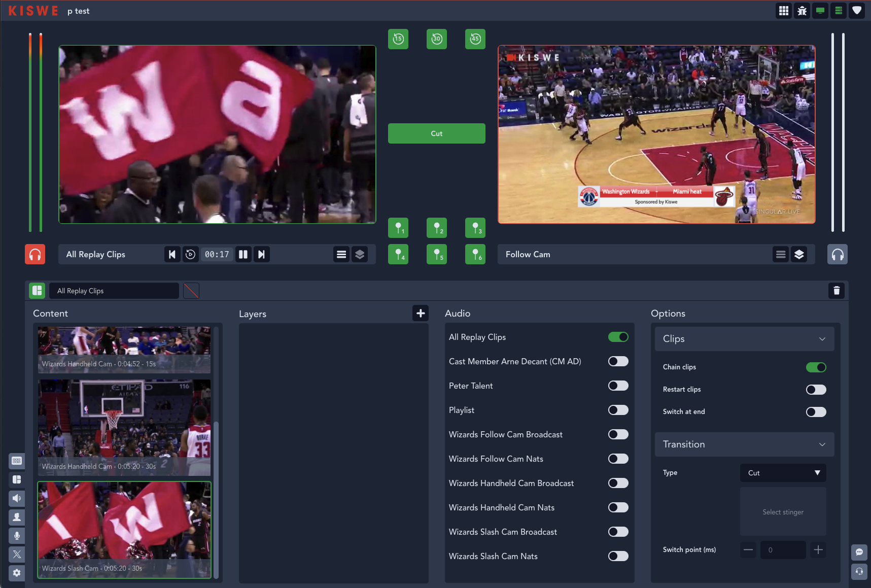Screen dimensions: 871x588
Task: Pause the replay clip playback
Action: click(x=243, y=254)
